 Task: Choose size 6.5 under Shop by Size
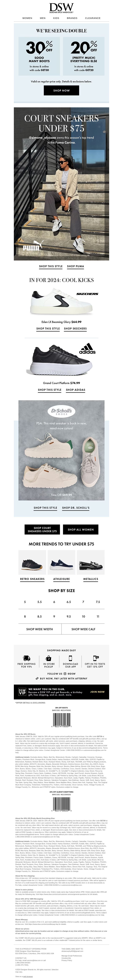tap(69, 602)
